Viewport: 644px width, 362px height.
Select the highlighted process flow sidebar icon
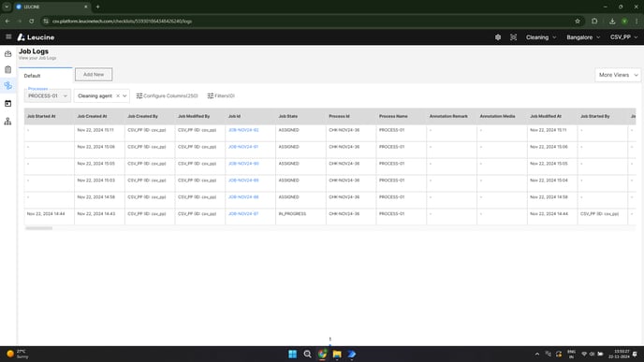pyautogui.click(x=7, y=86)
